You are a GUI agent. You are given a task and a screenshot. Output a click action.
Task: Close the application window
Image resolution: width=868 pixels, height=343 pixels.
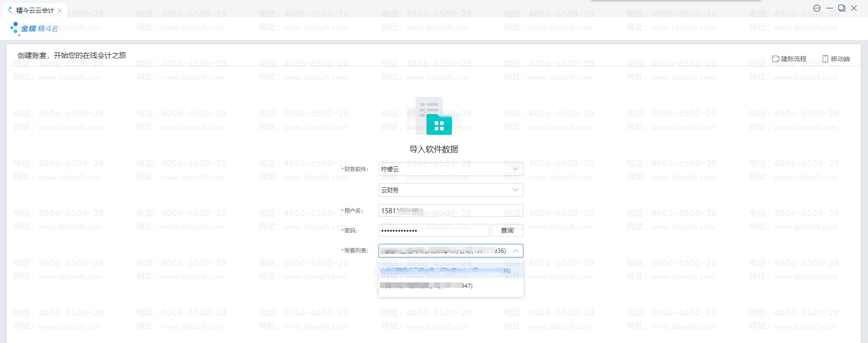(854, 8)
